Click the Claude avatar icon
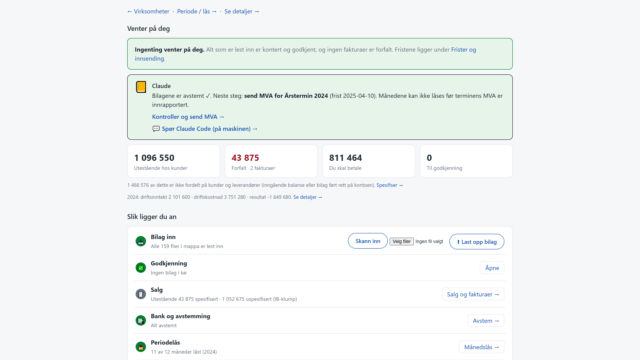Screen dimensions: 640x360 (141, 87)
